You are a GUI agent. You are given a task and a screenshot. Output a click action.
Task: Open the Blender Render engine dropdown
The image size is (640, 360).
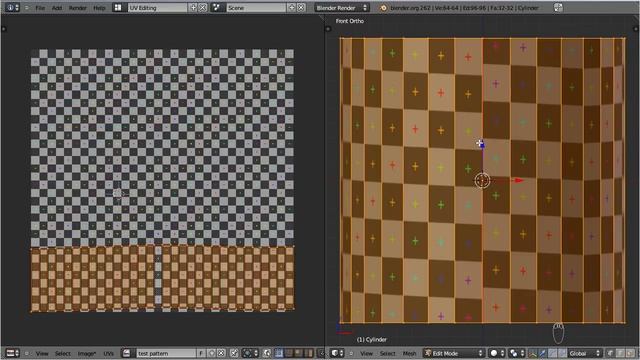[342, 8]
